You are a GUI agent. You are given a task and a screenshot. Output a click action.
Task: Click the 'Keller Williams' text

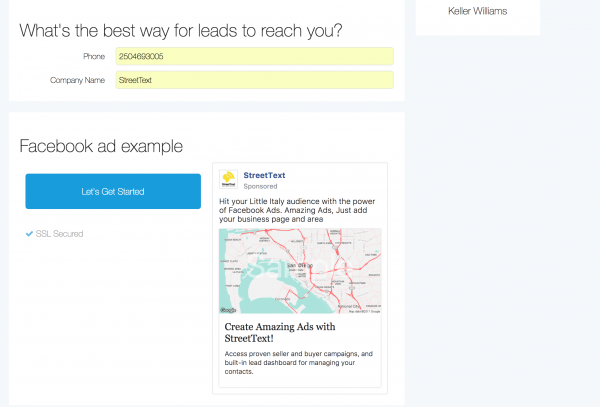[x=478, y=11]
